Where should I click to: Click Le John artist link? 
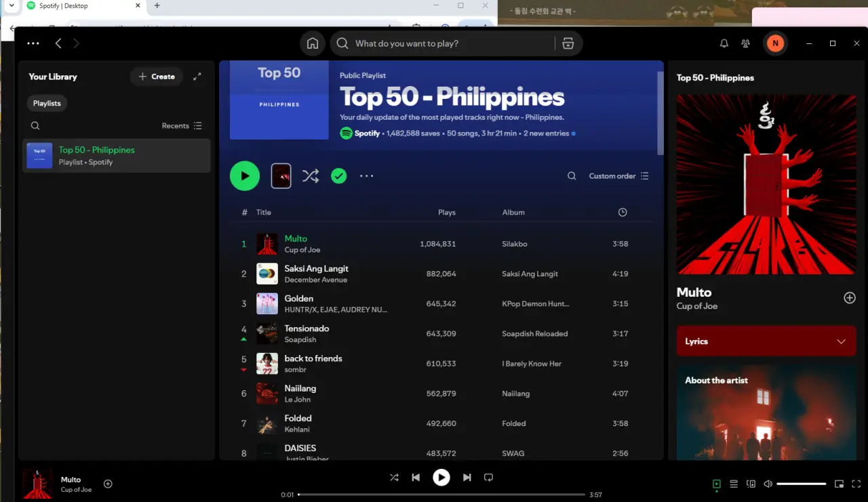click(x=298, y=400)
